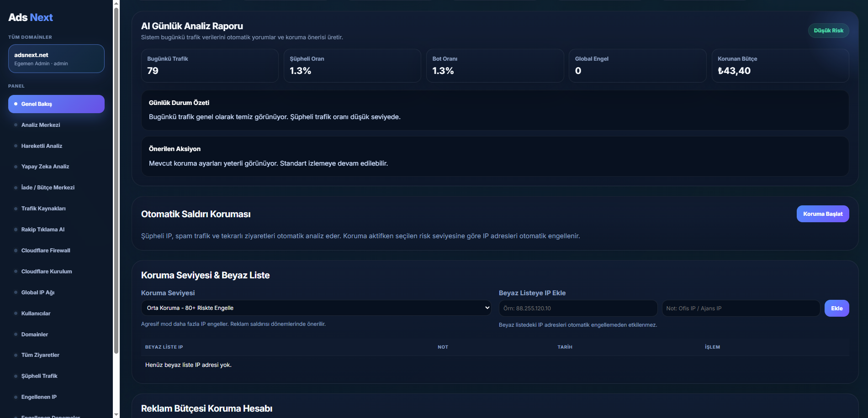
Task: Select the adsnext.net domain card
Action: (x=56, y=58)
